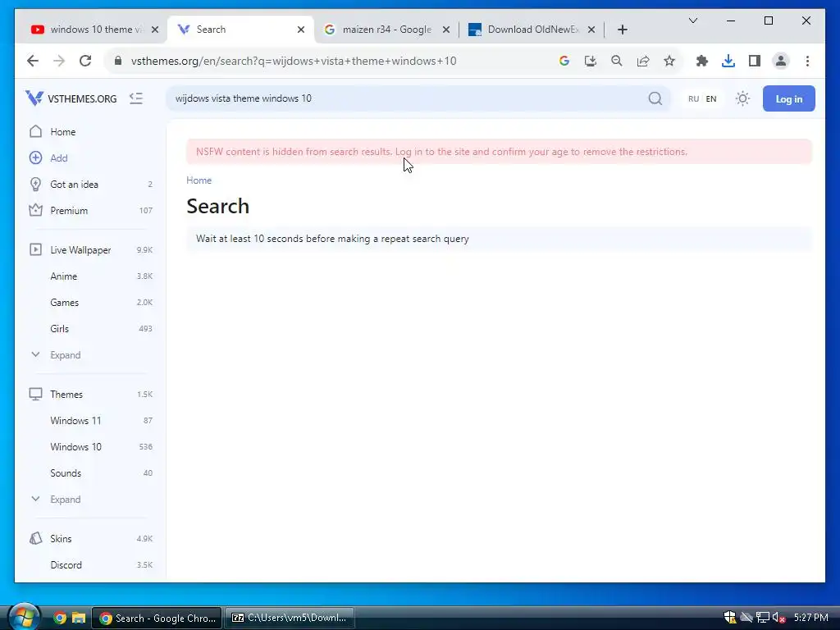Click the volume tray icon

click(778, 618)
